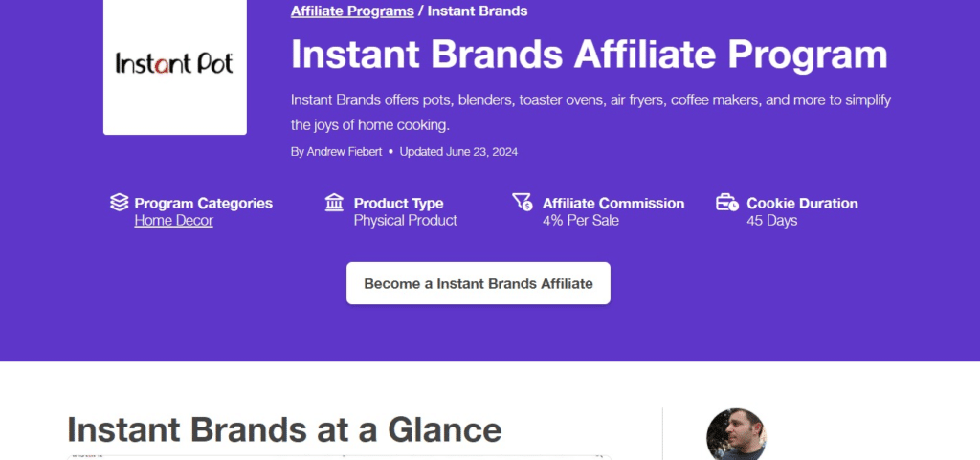Viewport: 980px width, 460px height.
Task: Click the Instant Brands breadcrumb text
Action: [x=478, y=11]
